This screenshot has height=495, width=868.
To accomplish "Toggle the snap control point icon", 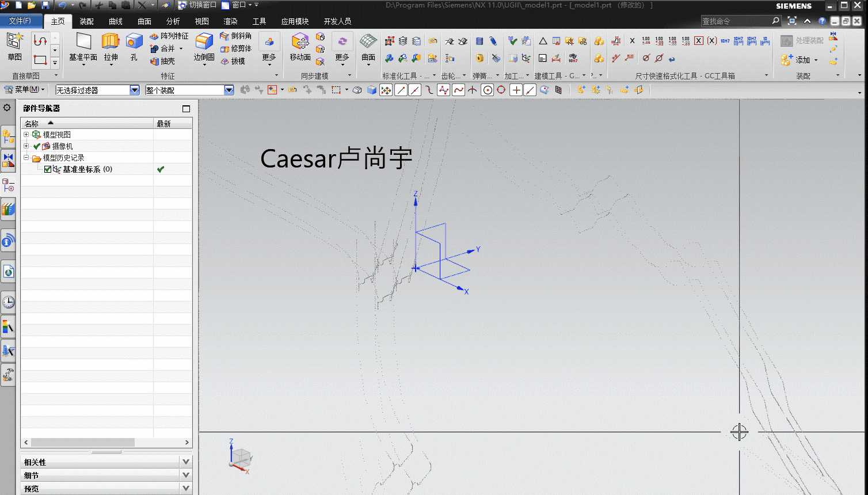I will click(429, 90).
